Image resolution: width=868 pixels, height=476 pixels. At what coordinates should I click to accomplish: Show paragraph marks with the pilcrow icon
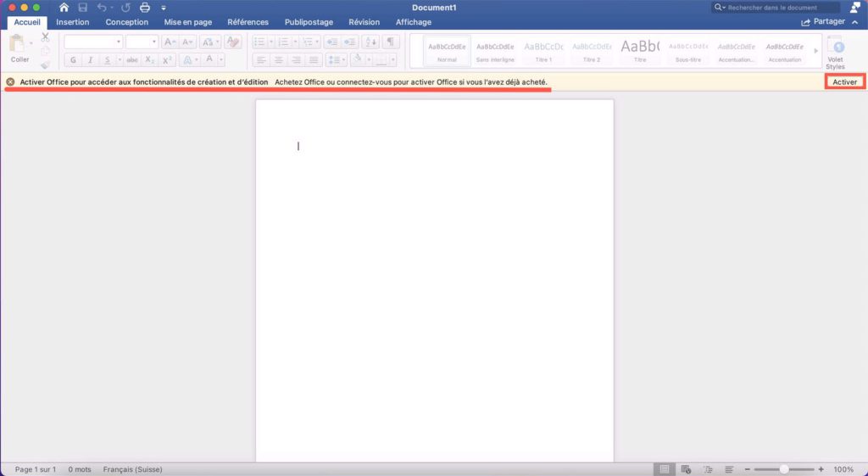coord(390,42)
